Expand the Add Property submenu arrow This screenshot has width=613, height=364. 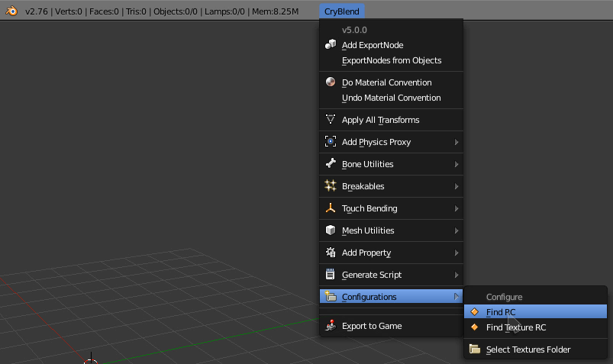[x=457, y=253]
